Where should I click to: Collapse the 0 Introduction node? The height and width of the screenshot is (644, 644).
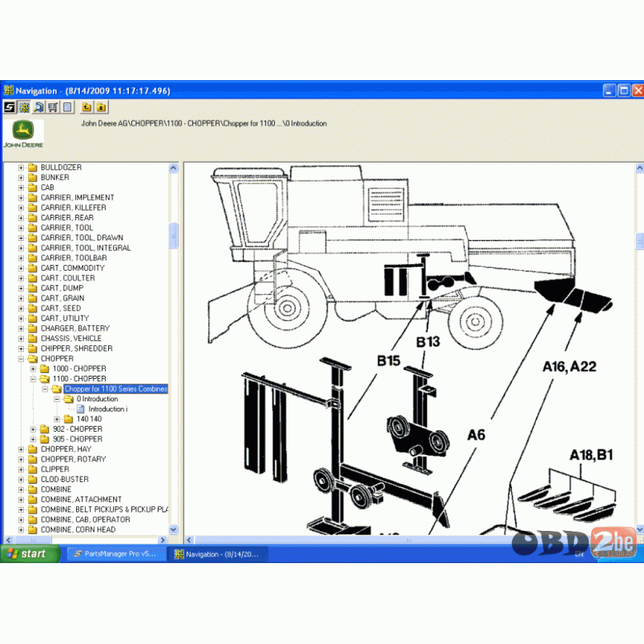click(57, 400)
